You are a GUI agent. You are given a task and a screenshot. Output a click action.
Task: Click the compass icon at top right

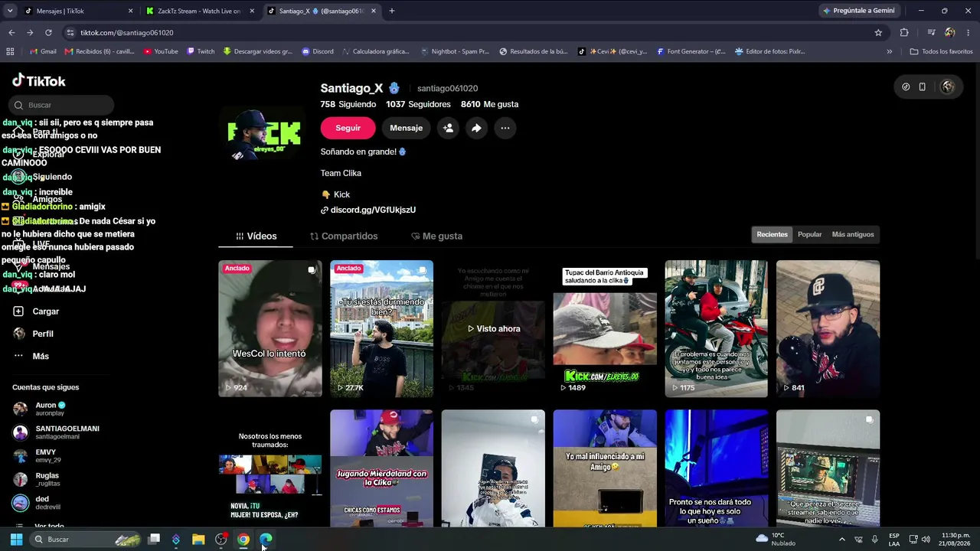point(906,86)
